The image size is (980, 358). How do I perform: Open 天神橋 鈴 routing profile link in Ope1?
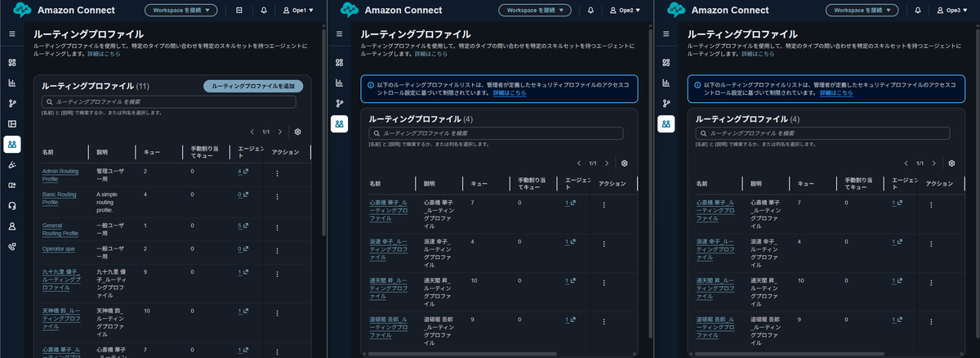click(61, 318)
